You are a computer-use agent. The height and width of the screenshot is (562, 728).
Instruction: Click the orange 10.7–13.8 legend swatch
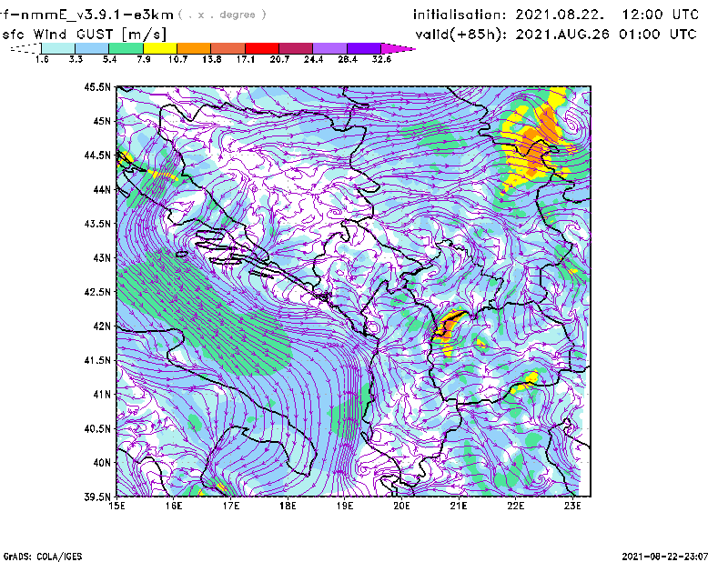pyautogui.click(x=194, y=48)
